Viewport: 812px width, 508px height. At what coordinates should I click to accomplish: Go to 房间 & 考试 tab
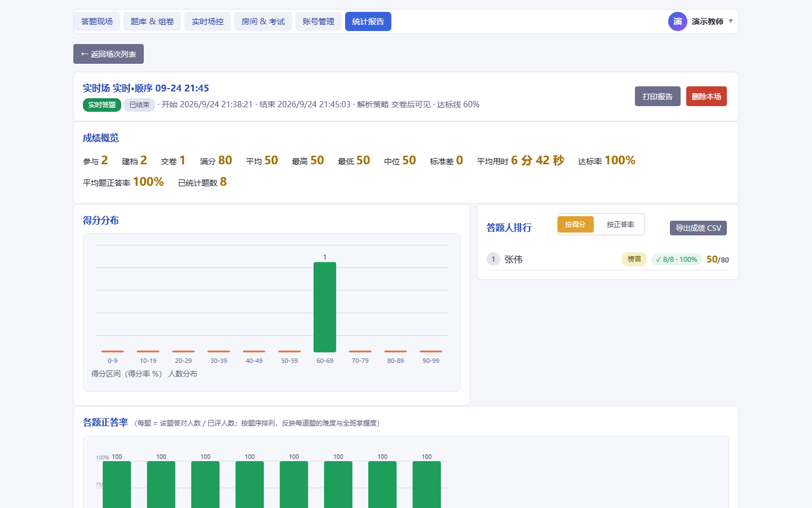[x=263, y=21]
